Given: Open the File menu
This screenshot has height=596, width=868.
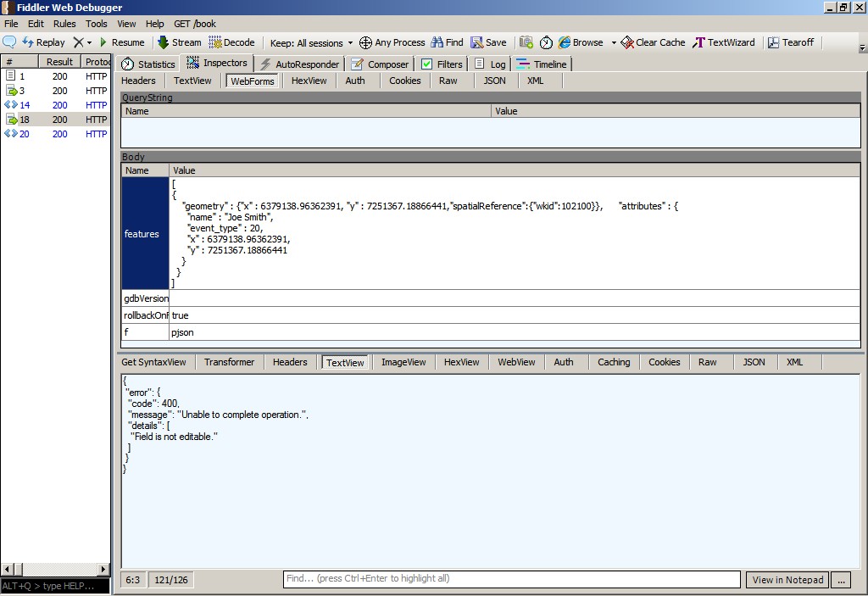Looking at the screenshot, I should click(x=11, y=24).
